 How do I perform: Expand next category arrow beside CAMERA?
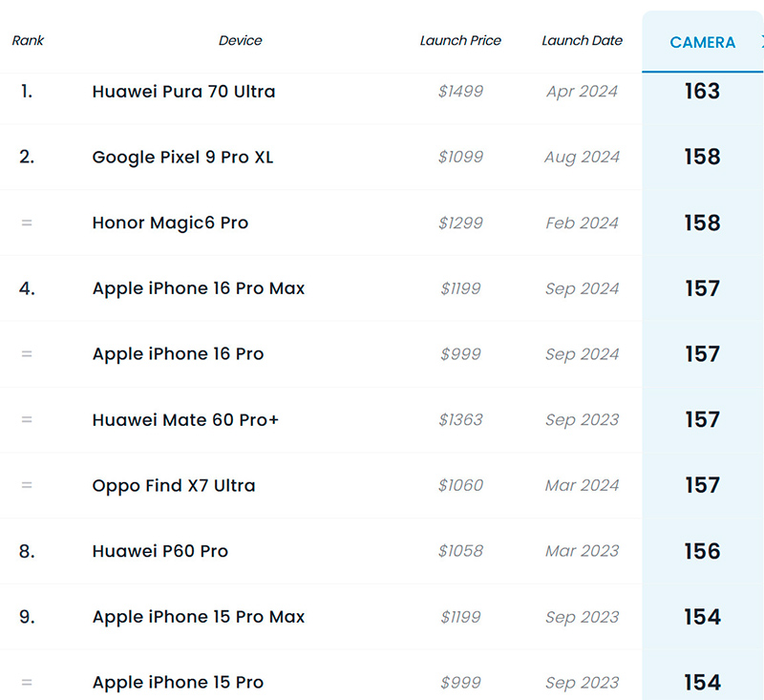tap(760, 42)
